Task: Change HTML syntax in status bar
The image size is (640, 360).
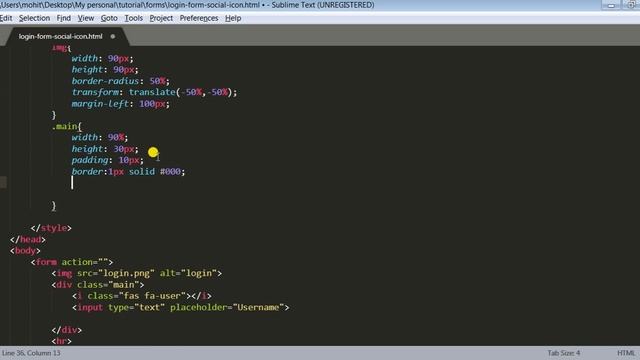Action: [626, 353]
